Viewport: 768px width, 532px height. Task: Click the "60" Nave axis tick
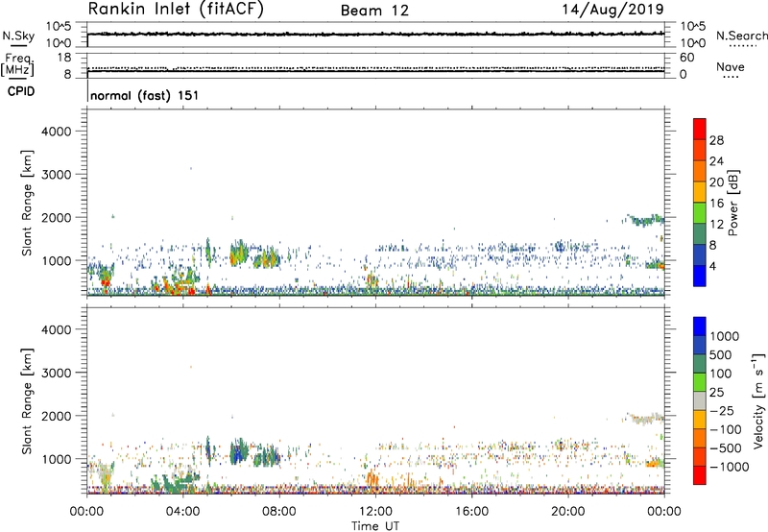[x=686, y=58]
